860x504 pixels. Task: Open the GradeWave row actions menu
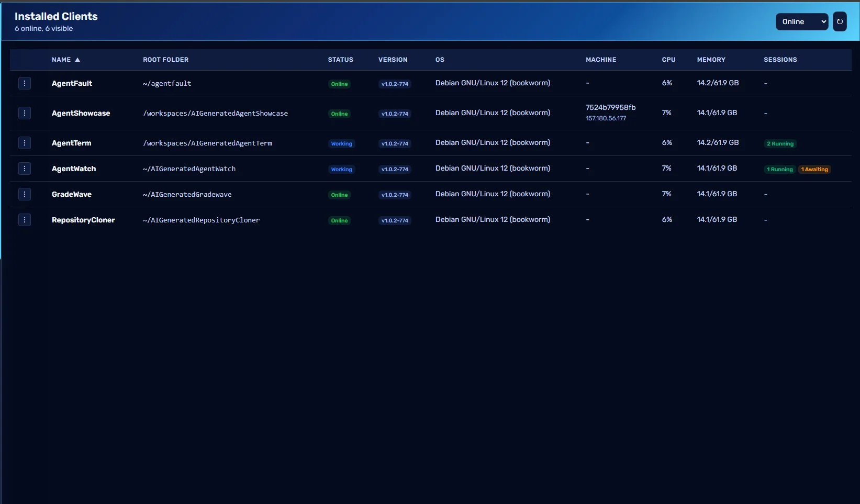coord(24,194)
